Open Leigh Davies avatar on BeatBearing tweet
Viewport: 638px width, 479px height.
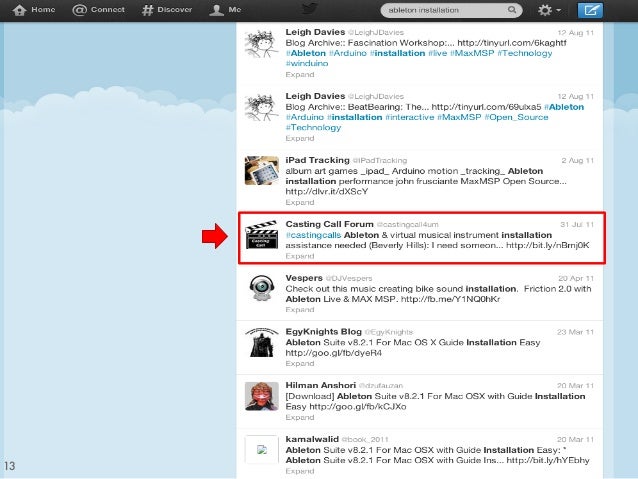click(x=262, y=107)
